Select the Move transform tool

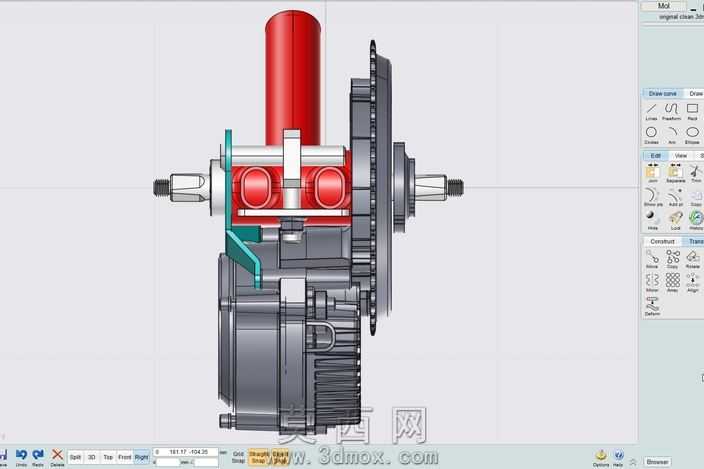(x=652, y=259)
